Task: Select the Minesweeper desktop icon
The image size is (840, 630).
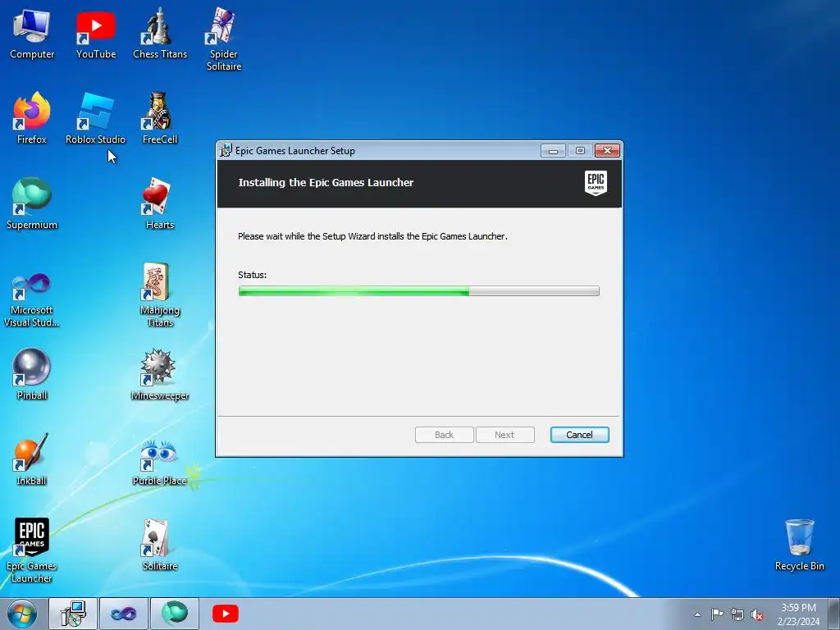Action: [x=160, y=374]
